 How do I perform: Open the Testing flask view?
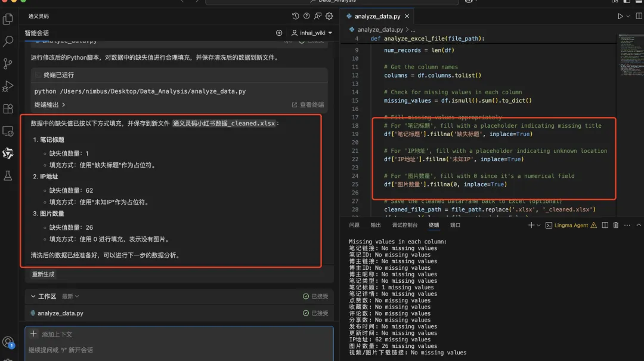point(8,176)
